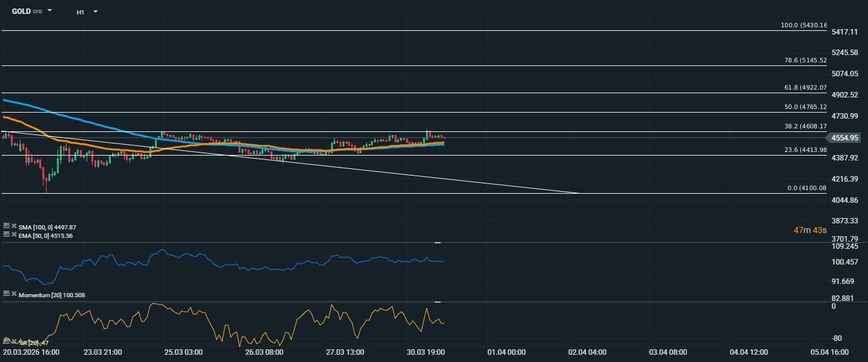The image size is (868, 362).
Task: Click the current price tag 4554.95
Action: 845,138
